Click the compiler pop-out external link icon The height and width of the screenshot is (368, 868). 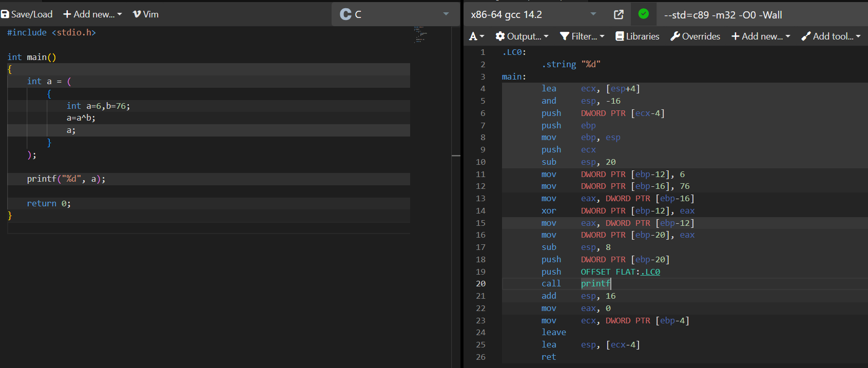click(619, 14)
